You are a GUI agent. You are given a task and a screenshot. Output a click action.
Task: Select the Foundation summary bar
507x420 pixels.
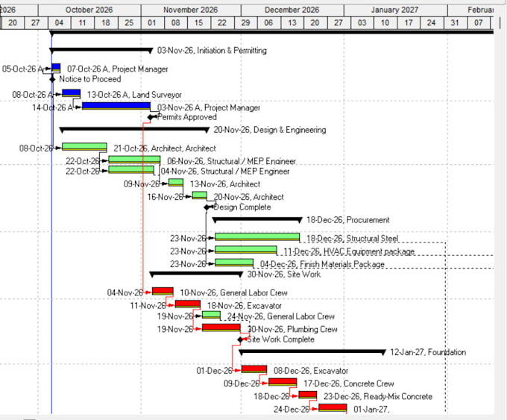point(312,352)
